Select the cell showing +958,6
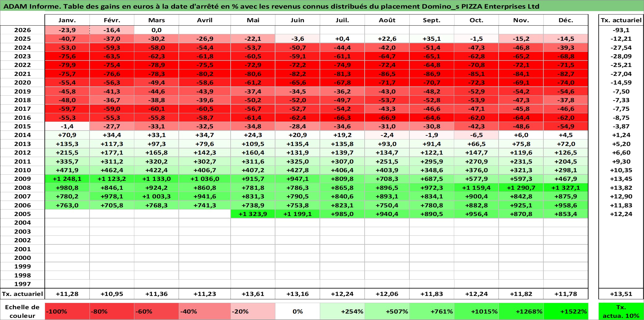Image resolution: width=644 pixels, height=320 pixels. [566, 205]
